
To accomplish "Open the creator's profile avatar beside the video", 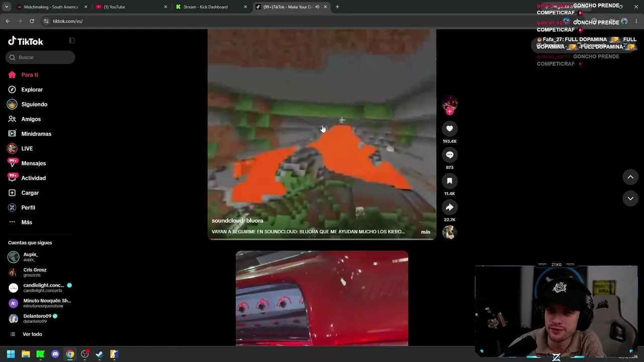I will click(x=449, y=103).
